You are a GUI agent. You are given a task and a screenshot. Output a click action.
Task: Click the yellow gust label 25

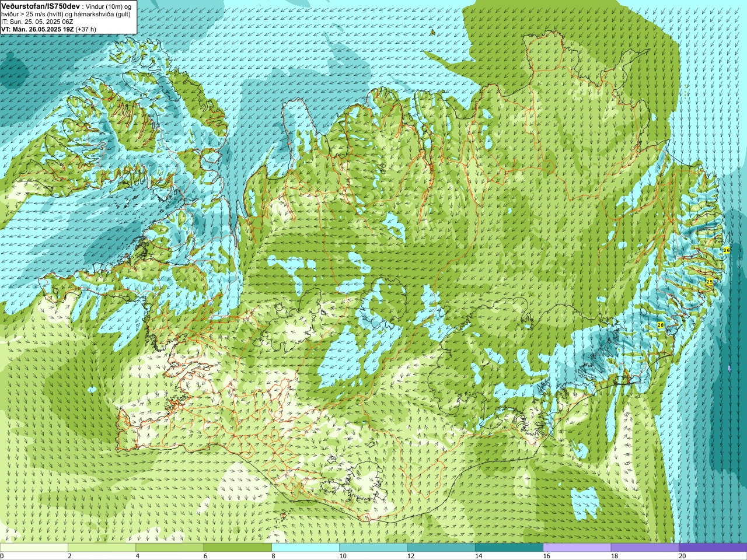710,282
